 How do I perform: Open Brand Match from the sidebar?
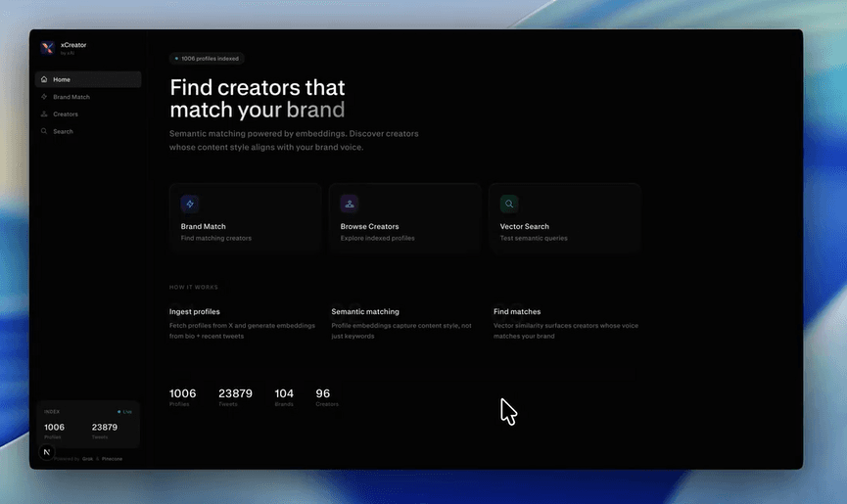tap(88, 97)
